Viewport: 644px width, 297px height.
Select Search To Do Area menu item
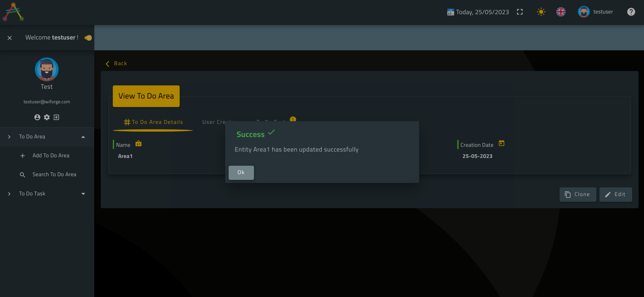pyautogui.click(x=54, y=174)
